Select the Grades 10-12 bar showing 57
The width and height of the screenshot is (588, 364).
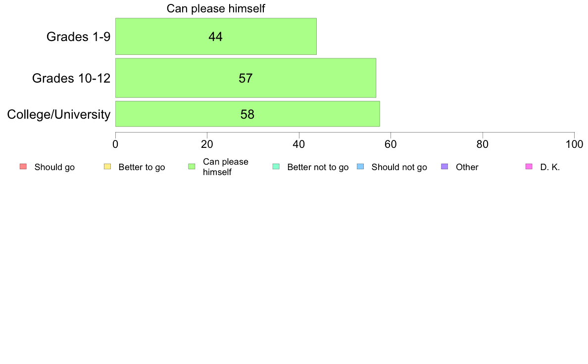pyautogui.click(x=245, y=78)
